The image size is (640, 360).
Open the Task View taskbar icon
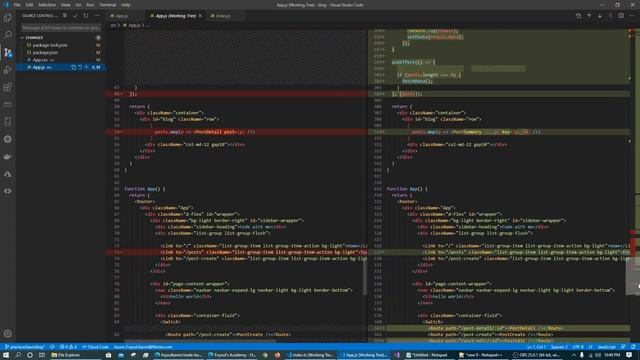point(42,355)
